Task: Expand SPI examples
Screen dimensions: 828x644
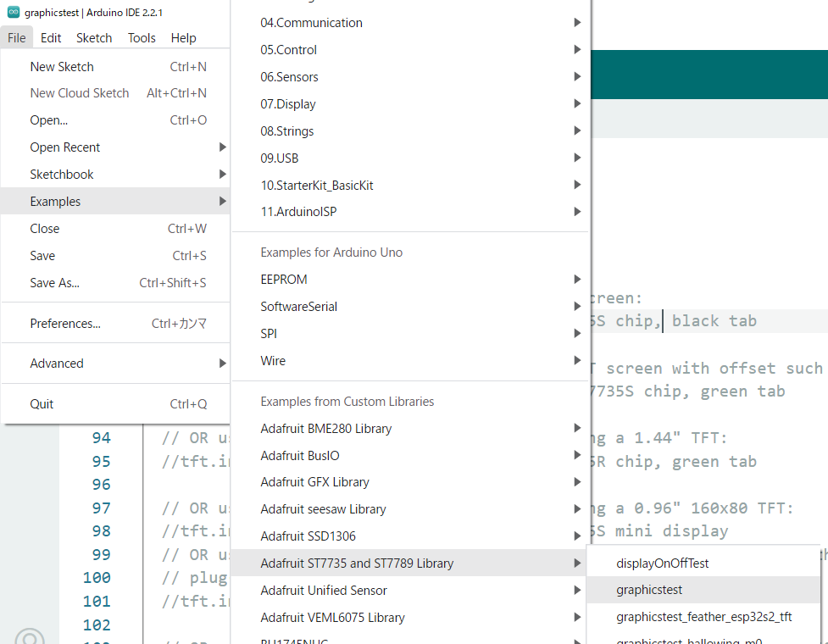Action: tap(410, 334)
